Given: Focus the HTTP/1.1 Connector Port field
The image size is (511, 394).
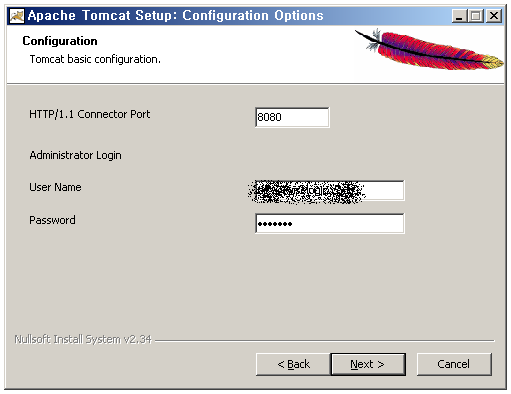Looking at the screenshot, I should pyautogui.click(x=292, y=117).
